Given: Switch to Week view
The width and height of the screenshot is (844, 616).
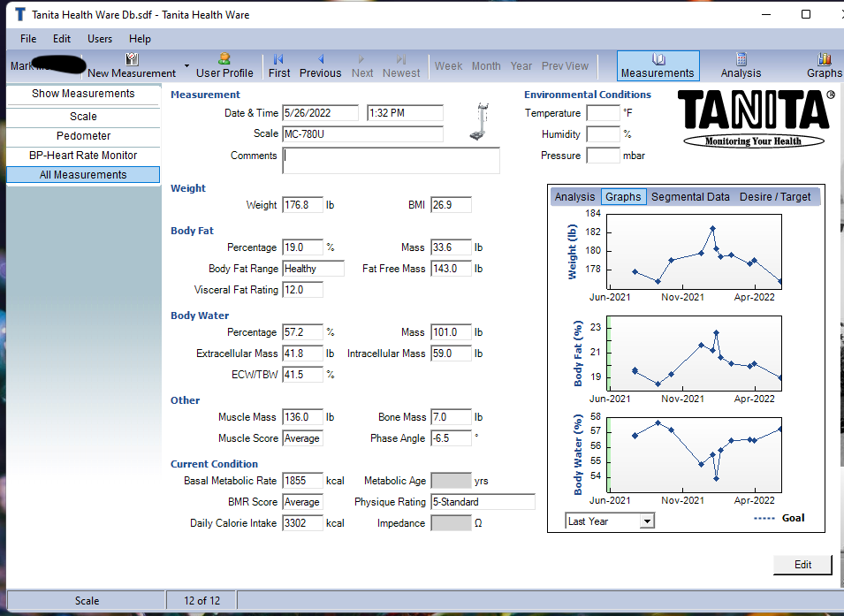Looking at the screenshot, I should click(448, 65).
